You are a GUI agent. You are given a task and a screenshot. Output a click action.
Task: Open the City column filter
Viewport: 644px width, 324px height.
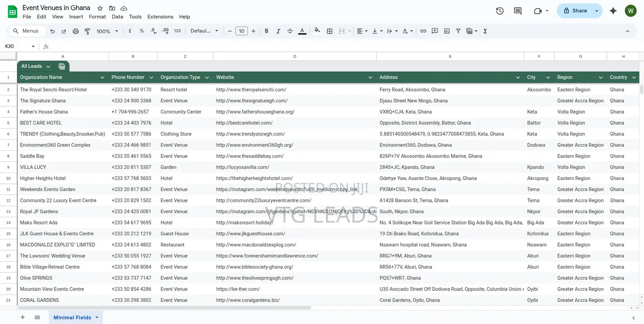(x=548, y=77)
